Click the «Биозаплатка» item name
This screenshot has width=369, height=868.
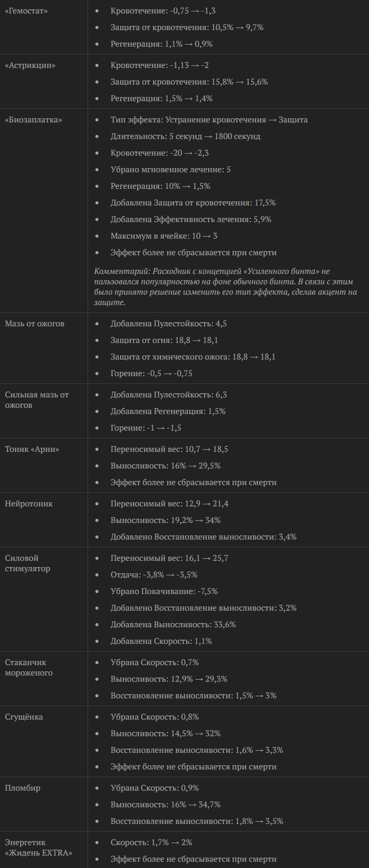(x=33, y=120)
